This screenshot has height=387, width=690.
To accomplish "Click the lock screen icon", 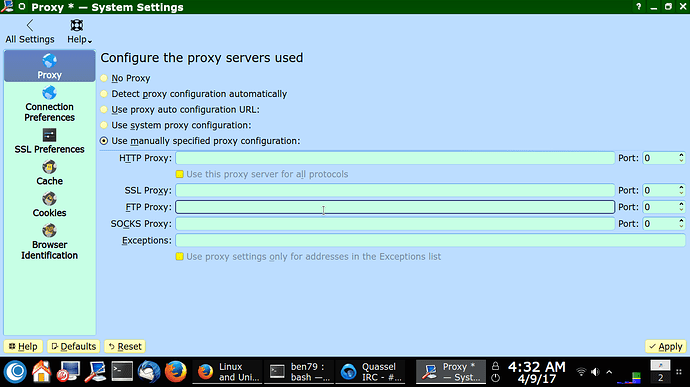I will coord(495,366).
